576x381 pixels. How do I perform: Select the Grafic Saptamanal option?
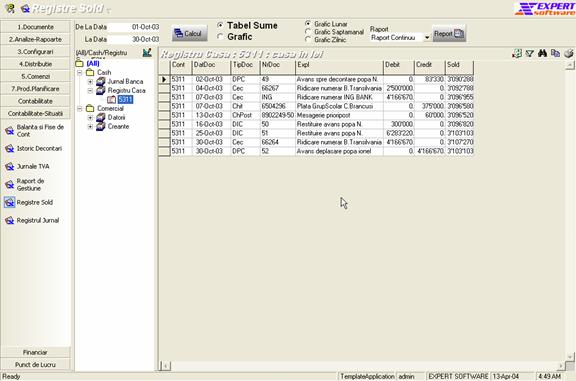(308, 32)
